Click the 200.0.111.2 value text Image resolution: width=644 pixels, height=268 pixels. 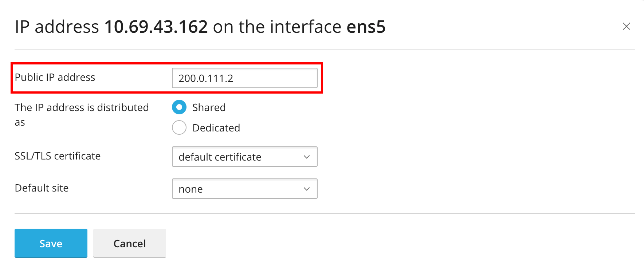(x=206, y=78)
